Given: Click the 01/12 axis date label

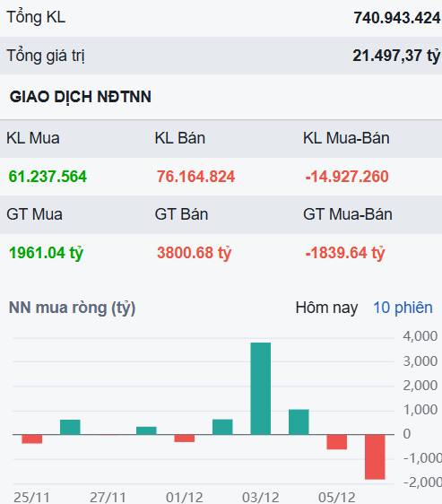Looking at the screenshot, I should point(185,497).
